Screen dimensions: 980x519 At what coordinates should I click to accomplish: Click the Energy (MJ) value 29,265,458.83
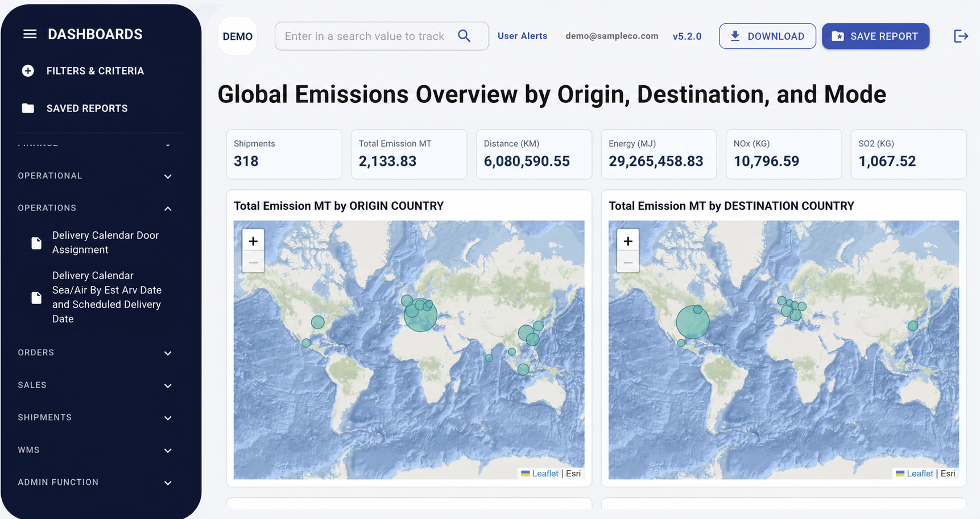[x=656, y=161]
